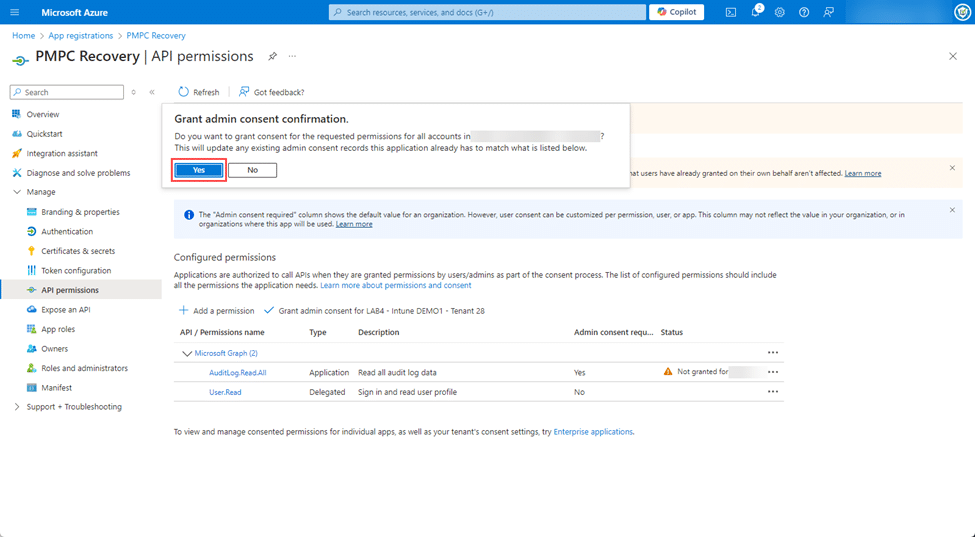Expand Support + Troubleshooting section
Screen dimensions: 975x537
pos(17,407)
